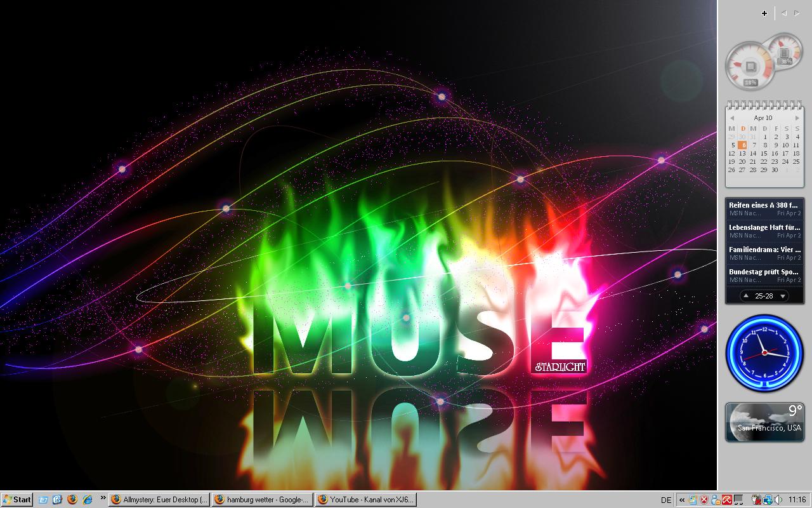Click Show Desktop quick launch icon
This screenshot has width=812, height=508.
[43, 500]
